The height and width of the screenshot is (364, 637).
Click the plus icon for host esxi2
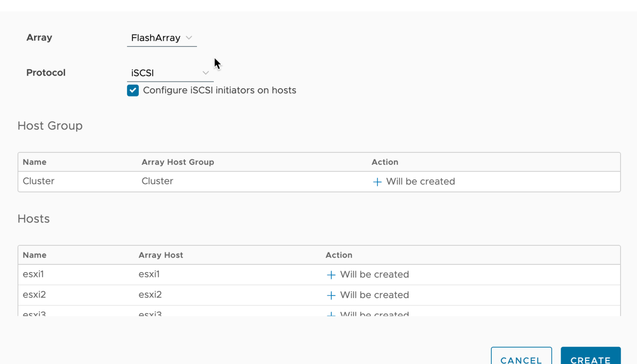point(331,295)
